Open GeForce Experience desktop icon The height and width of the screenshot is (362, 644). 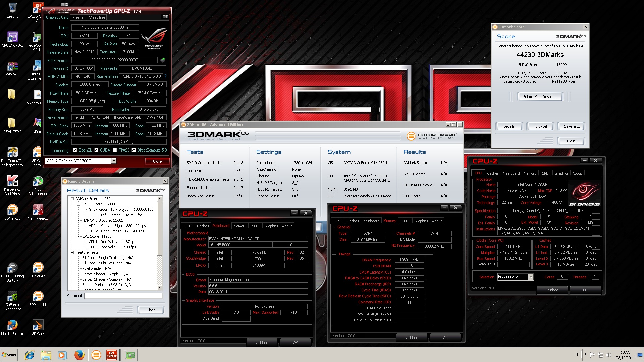tap(12, 300)
